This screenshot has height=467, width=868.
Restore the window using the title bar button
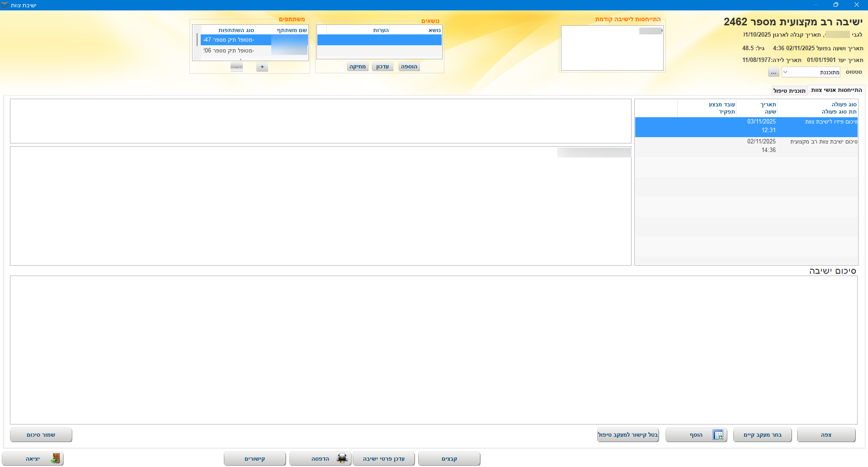tap(835, 5)
